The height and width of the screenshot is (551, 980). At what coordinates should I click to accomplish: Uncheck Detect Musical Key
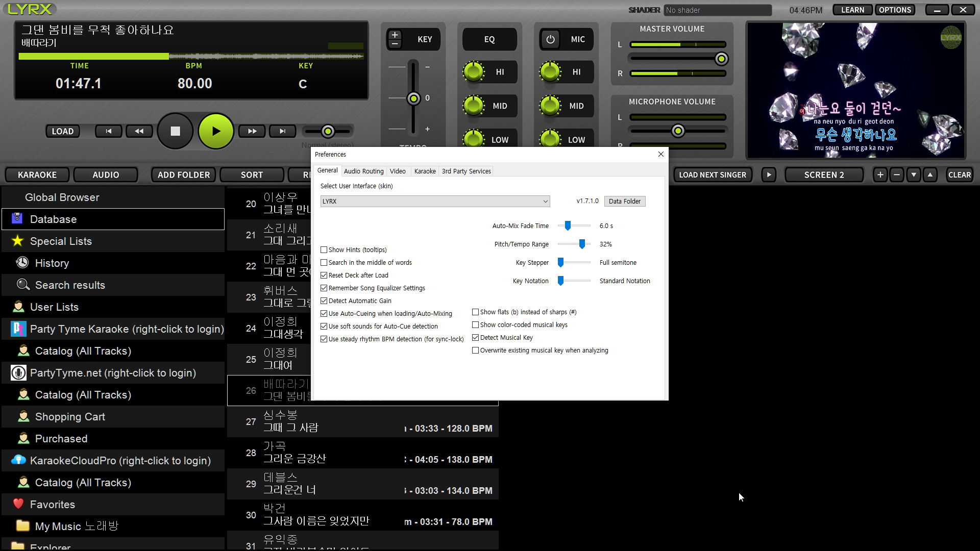(x=475, y=338)
